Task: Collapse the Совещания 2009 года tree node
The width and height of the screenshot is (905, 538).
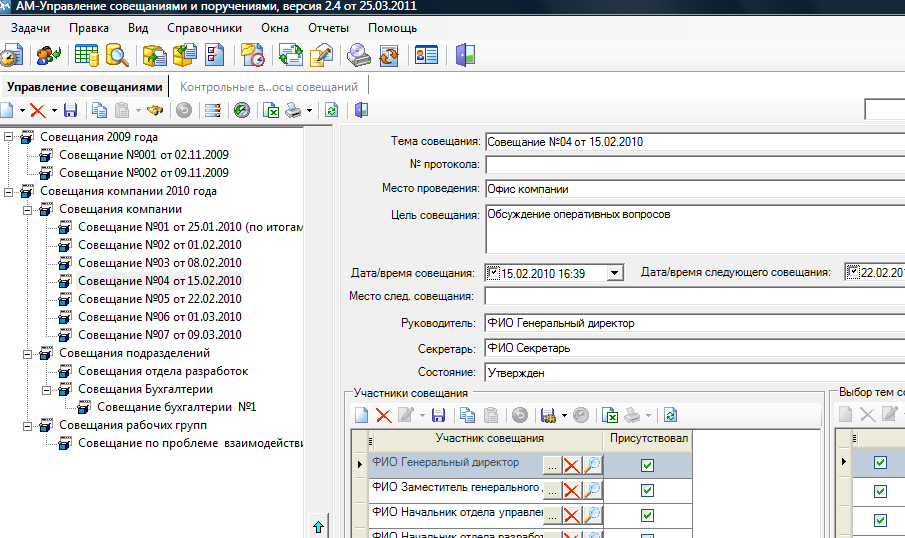Action: [x=9, y=137]
